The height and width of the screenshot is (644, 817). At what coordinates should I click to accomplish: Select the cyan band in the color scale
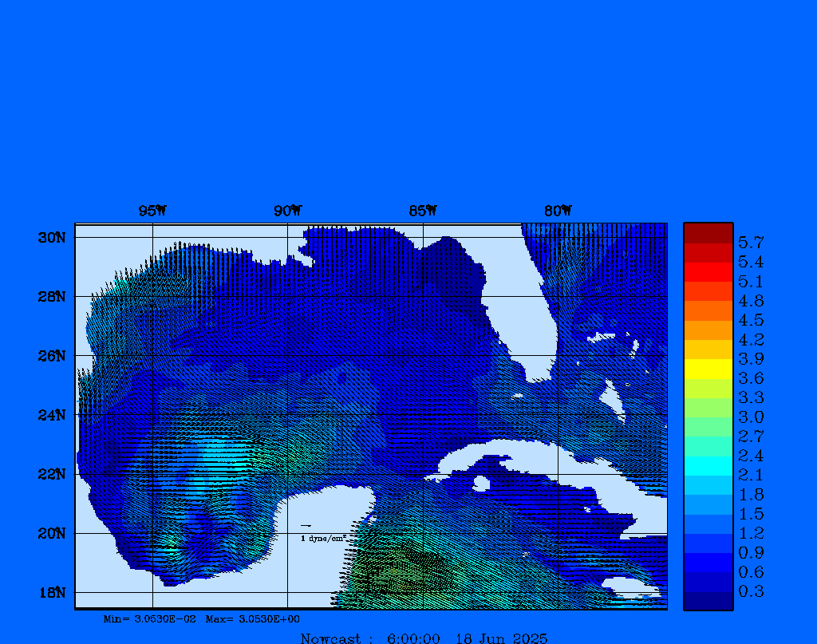coord(708,465)
